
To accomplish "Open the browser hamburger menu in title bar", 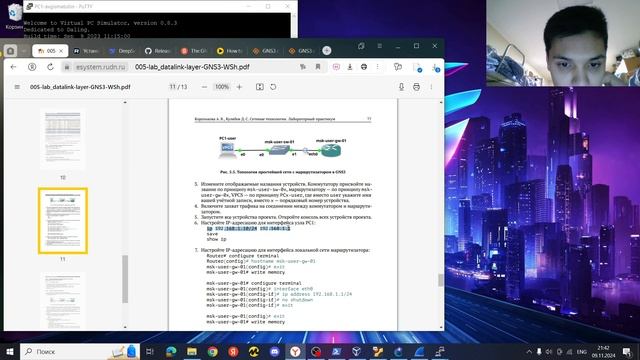I will (380, 46).
